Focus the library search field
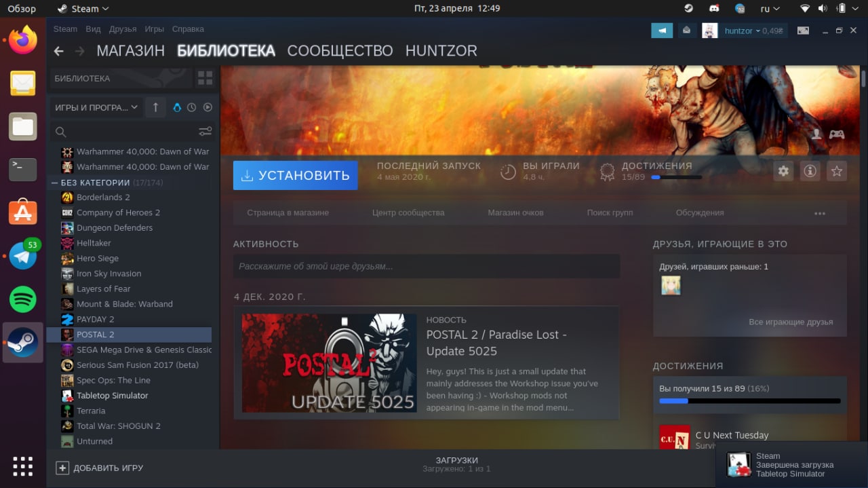This screenshot has width=868, height=488. click(x=132, y=132)
